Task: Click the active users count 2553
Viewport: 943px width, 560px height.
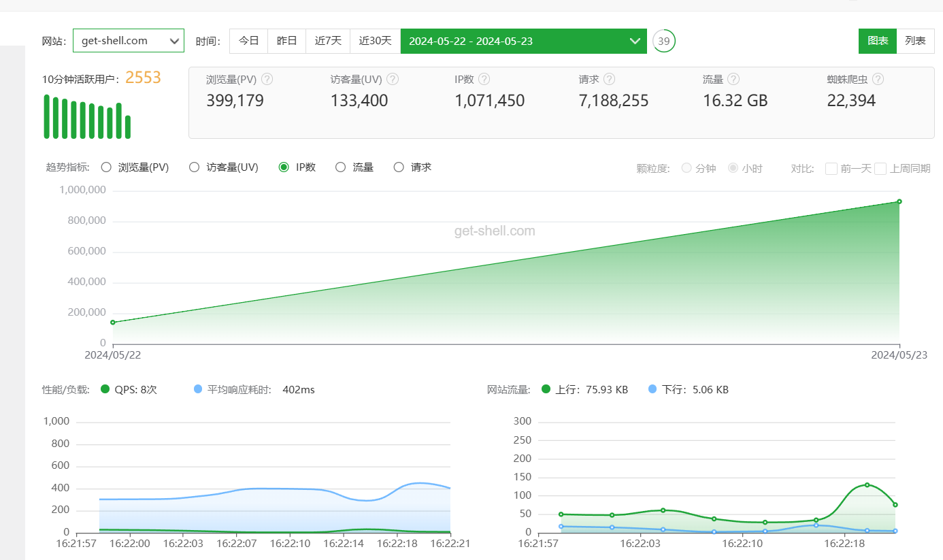Action: coord(143,78)
